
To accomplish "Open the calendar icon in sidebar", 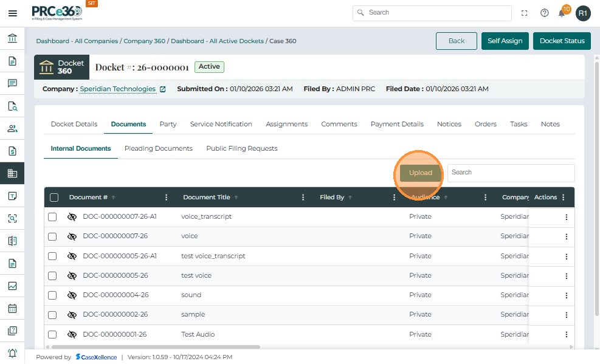I will 12,308.
